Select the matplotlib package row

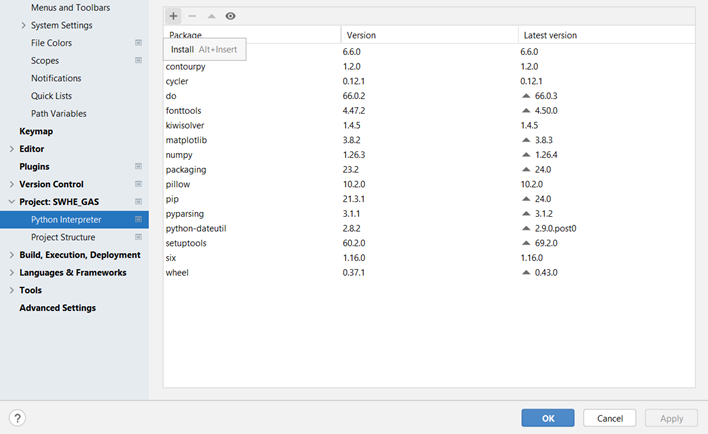[x=429, y=140]
